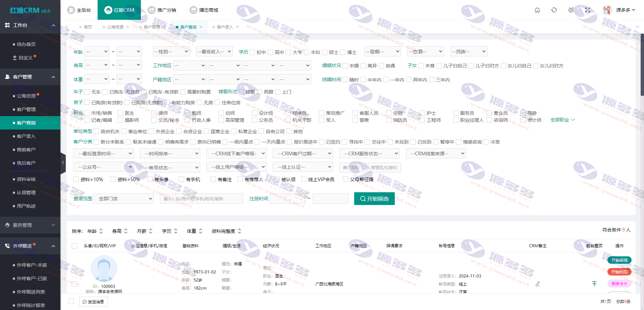This screenshot has width=644, height=310.
Task: Open 客户管理 page tab
Action: [152, 27]
